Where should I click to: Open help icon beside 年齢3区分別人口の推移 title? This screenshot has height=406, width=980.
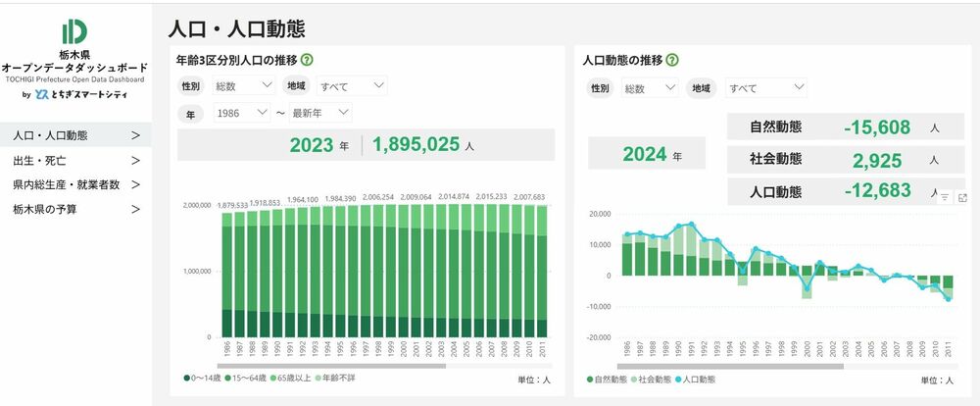coord(307,60)
